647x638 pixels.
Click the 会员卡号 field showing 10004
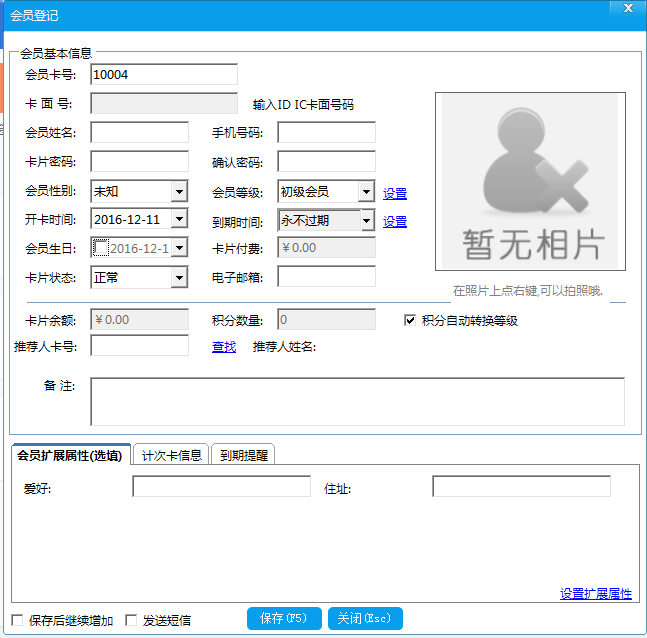[164, 74]
